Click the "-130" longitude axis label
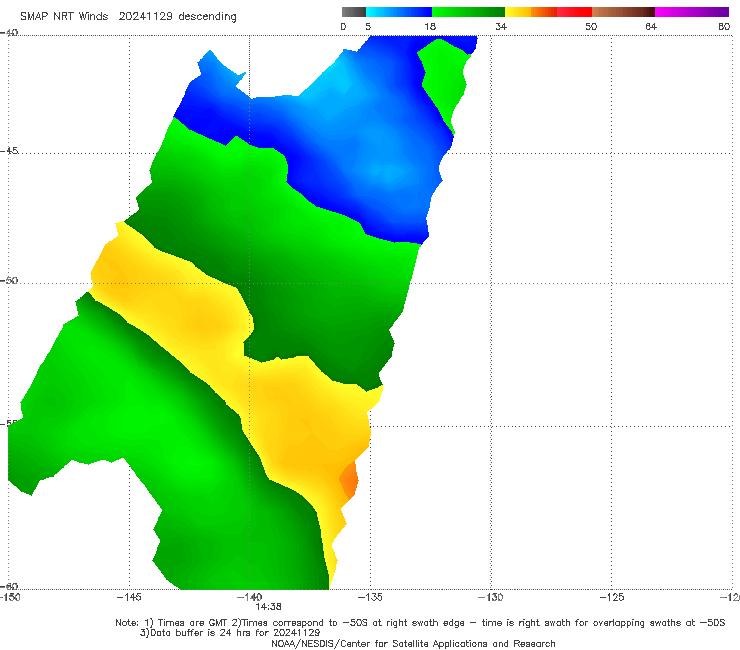The height and width of the screenshot is (650, 740). [491, 597]
